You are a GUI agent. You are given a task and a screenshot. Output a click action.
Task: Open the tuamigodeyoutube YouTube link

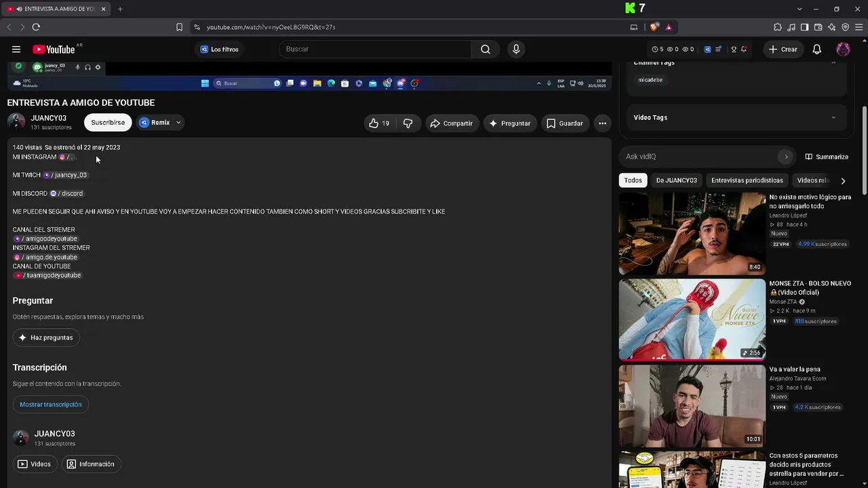coord(47,275)
